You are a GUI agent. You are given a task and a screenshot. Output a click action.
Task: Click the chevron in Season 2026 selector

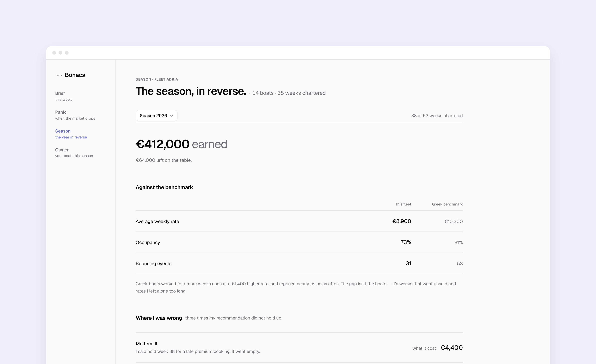172,115
